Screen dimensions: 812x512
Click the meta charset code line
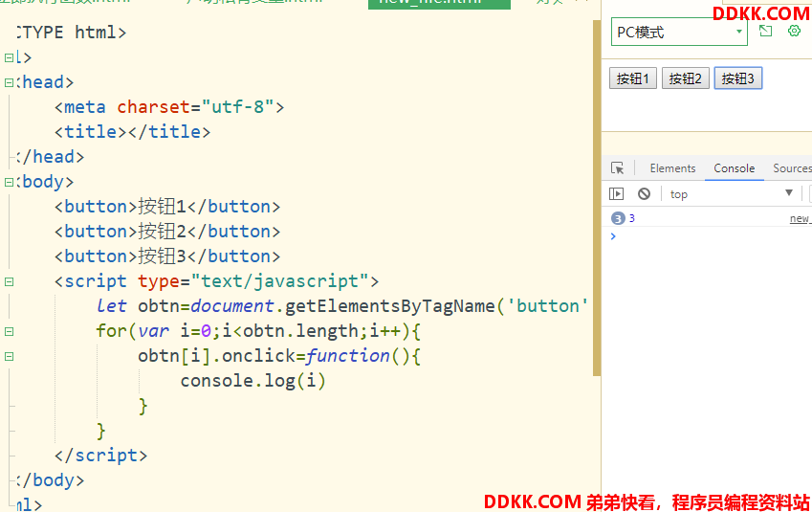tap(169, 107)
